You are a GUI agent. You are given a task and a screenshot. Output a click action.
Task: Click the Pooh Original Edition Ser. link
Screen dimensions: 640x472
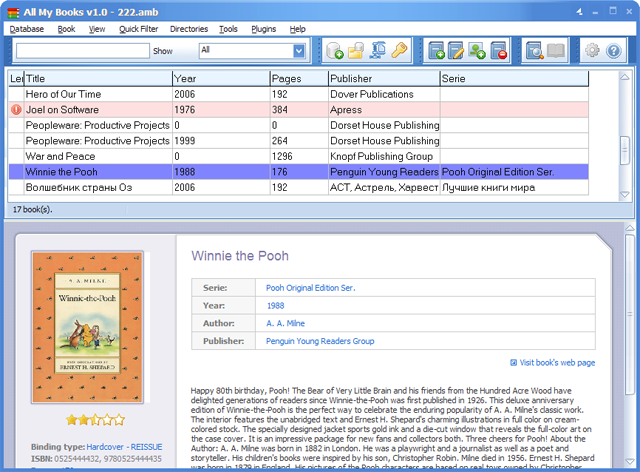tap(311, 288)
